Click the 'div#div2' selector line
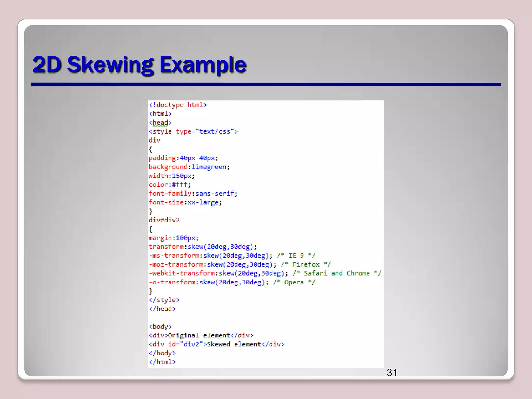The height and width of the screenshot is (399, 532). [164, 220]
